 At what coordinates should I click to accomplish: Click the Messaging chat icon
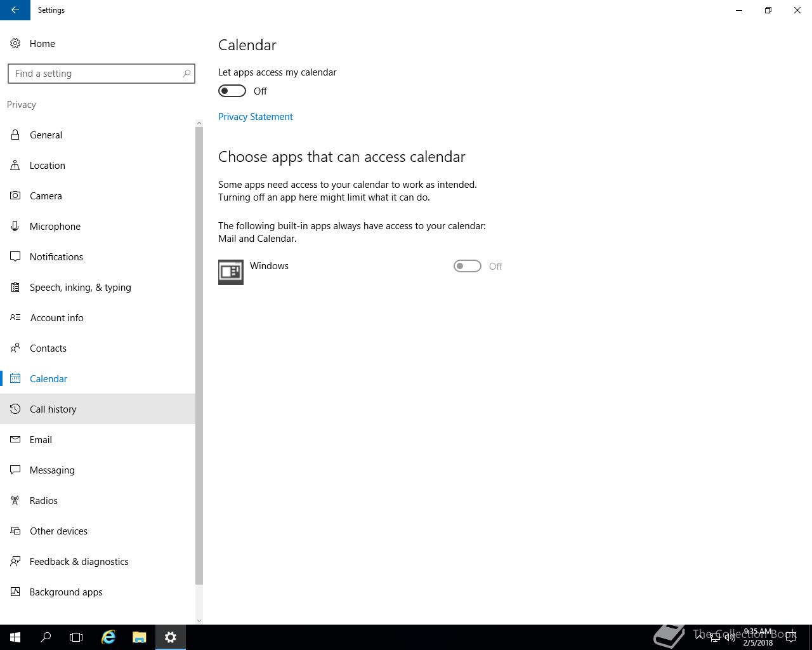coord(15,470)
